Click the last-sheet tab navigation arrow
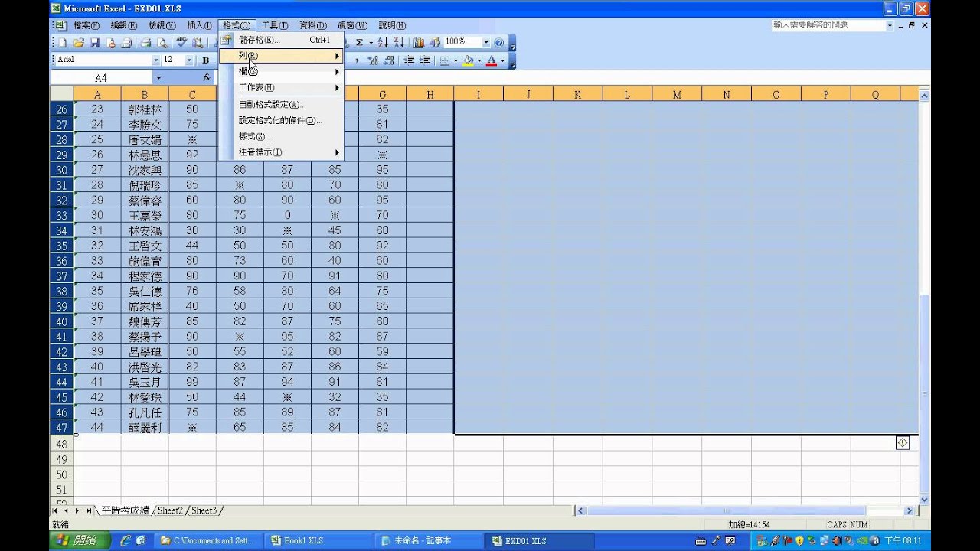Viewport: 980px width, 551px height. click(88, 510)
